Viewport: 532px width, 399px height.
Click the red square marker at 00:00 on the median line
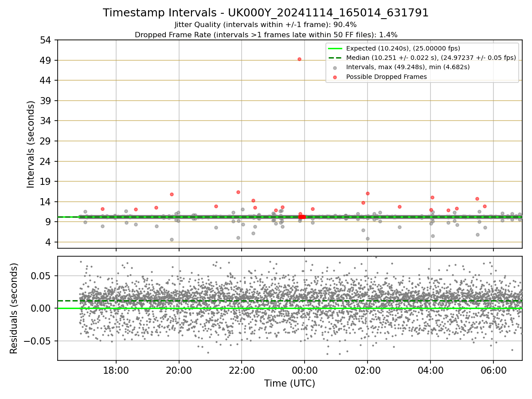point(302,217)
